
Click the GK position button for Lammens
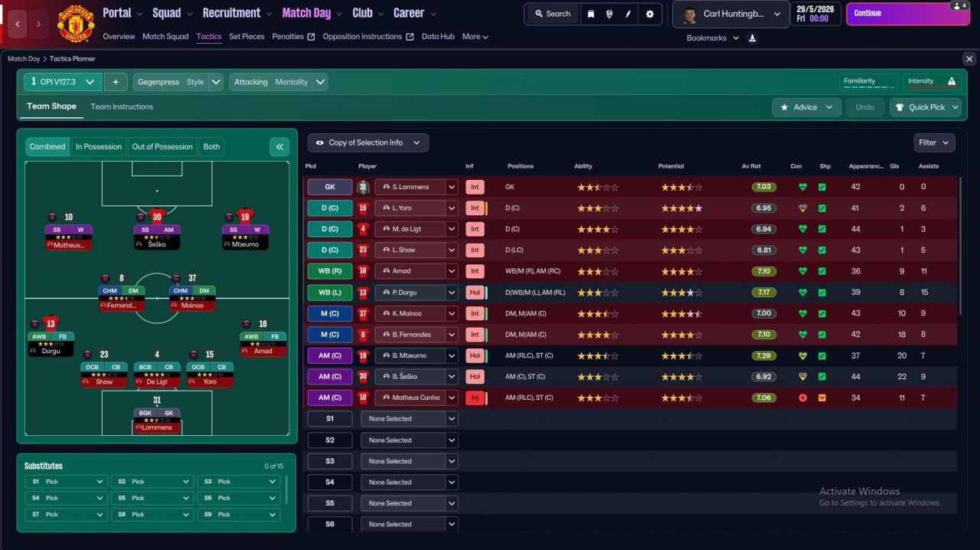click(330, 187)
